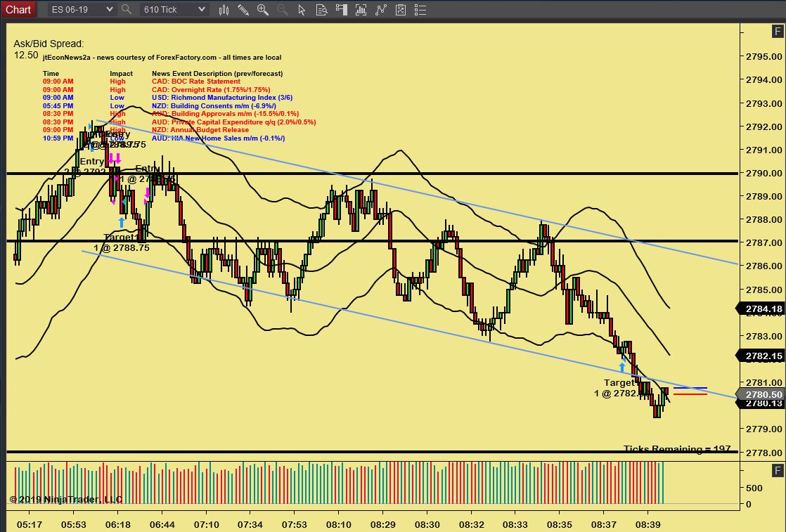Click the F button on price panel

pyautogui.click(x=778, y=32)
